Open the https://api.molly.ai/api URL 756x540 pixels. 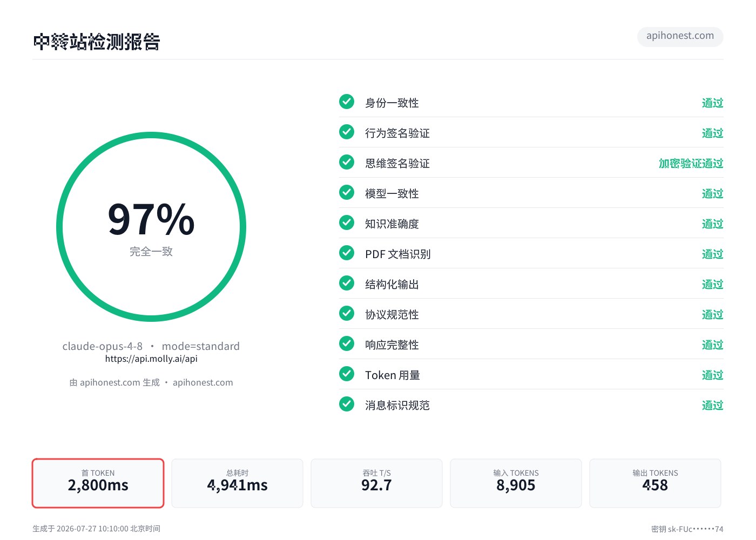(151, 359)
